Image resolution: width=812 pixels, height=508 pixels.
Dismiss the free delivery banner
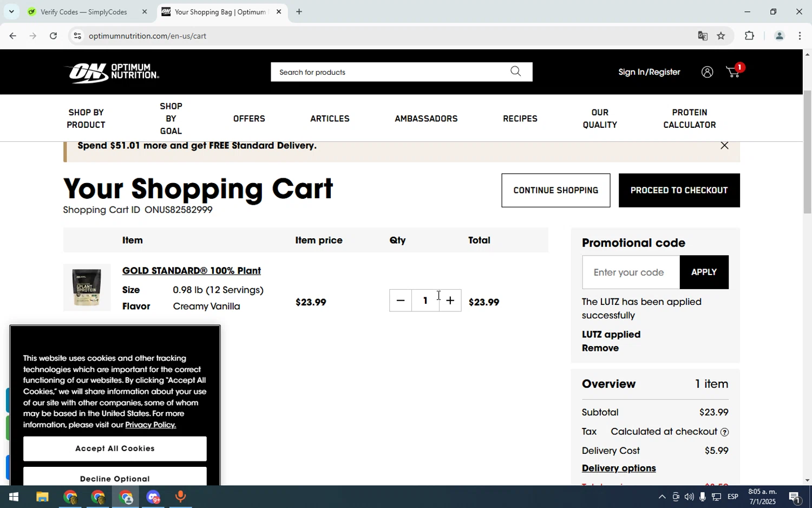click(x=724, y=145)
